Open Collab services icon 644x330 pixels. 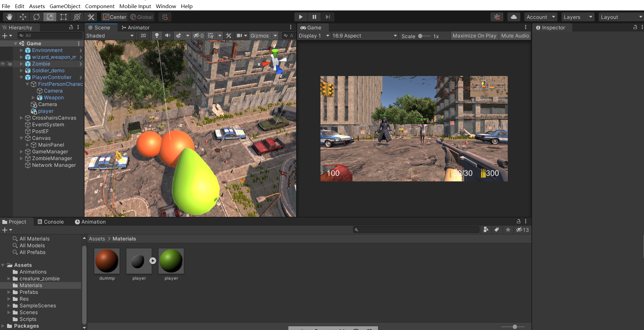coord(497,17)
